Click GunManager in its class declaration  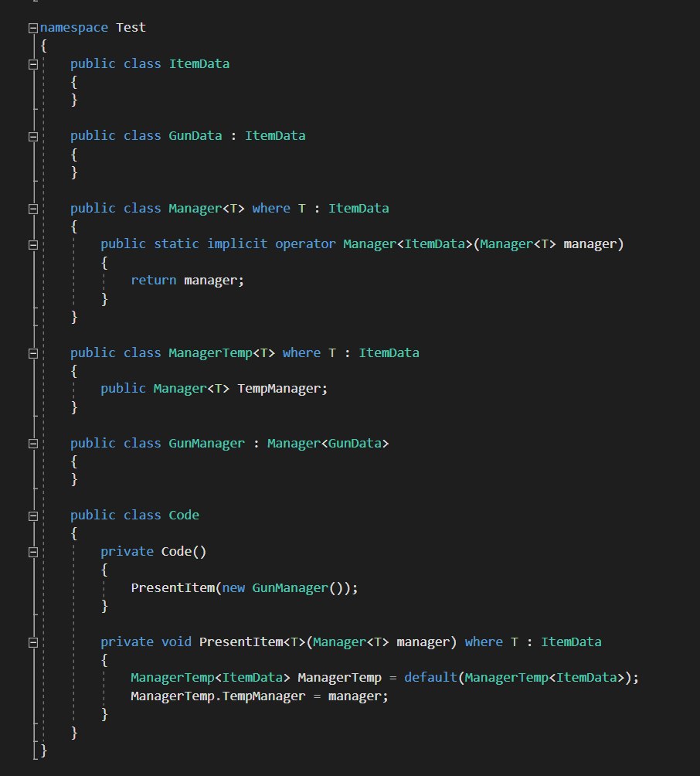[x=207, y=444]
